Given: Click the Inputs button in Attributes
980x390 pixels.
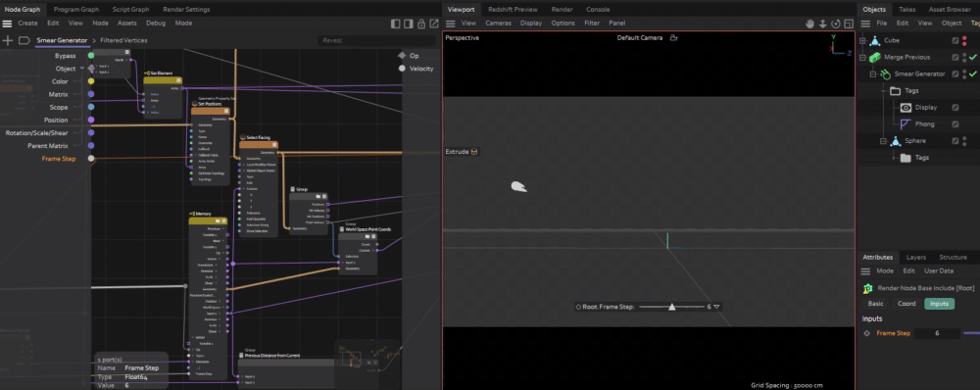Looking at the screenshot, I should [940, 304].
